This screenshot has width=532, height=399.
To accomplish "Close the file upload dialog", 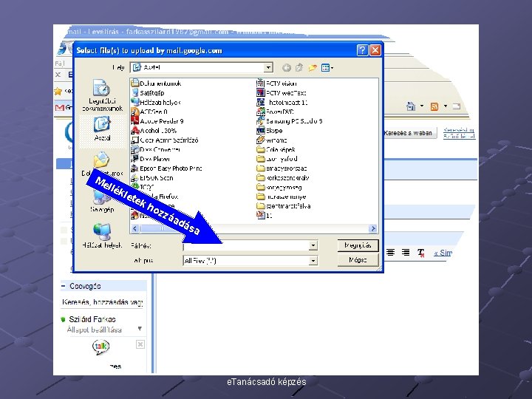I will 375,50.
